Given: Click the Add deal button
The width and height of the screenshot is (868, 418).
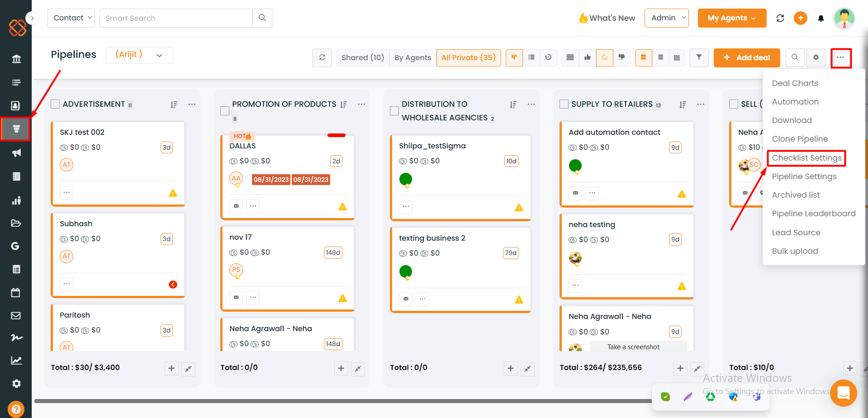Looking at the screenshot, I should (x=747, y=57).
